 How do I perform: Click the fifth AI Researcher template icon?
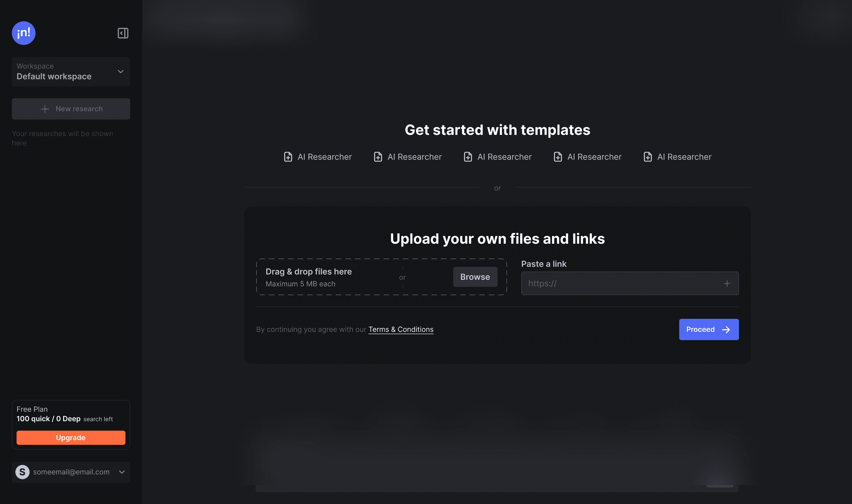click(x=648, y=157)
